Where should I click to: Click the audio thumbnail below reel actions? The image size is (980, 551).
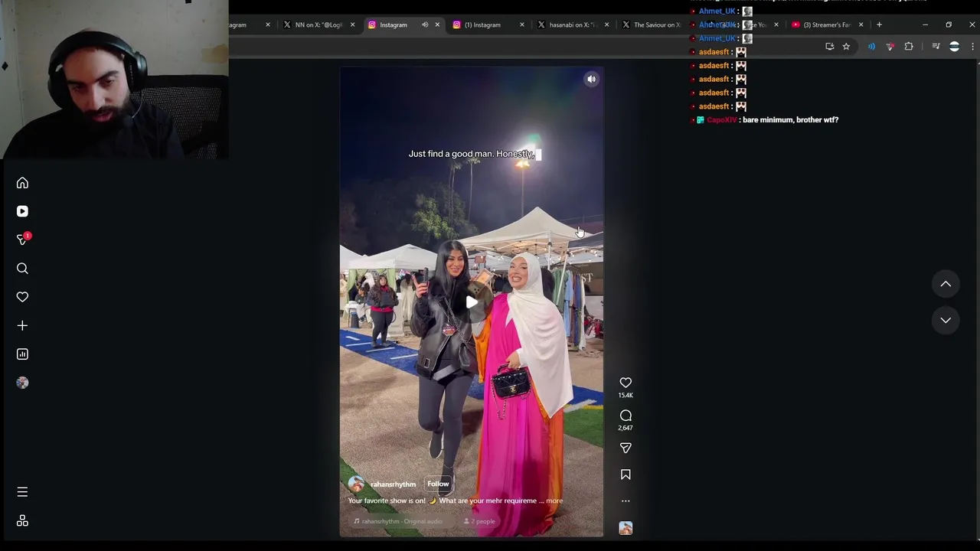point(626,528)
